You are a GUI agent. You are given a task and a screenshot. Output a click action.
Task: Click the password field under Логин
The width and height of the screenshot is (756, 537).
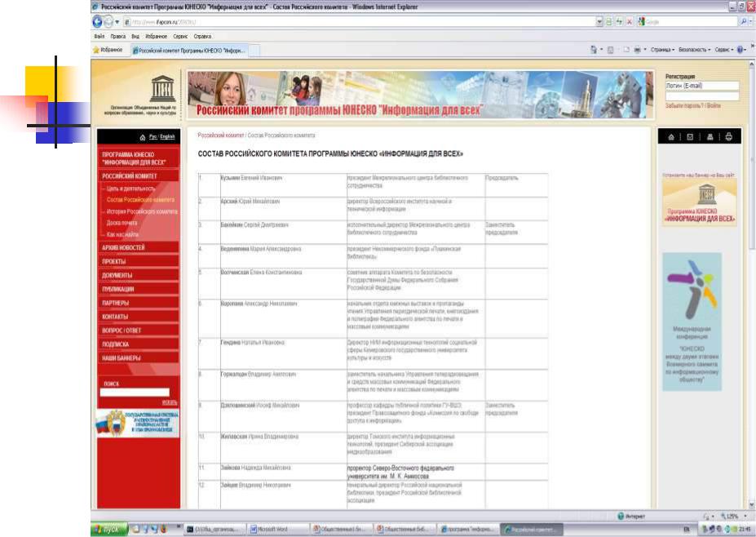702,96
